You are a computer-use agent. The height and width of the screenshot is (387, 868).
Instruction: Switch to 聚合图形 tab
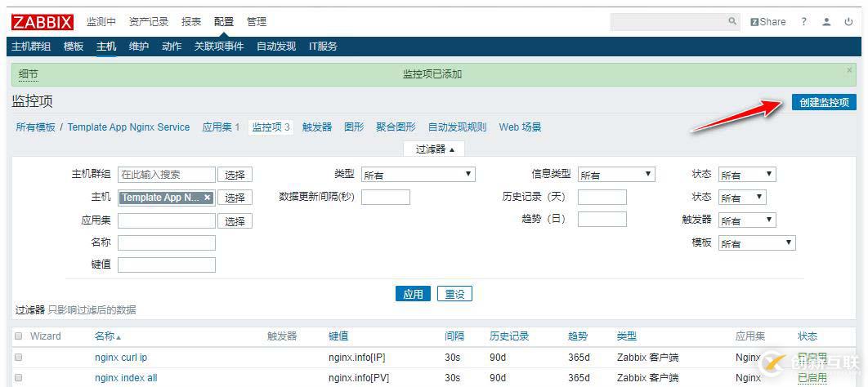click(396, 127)
